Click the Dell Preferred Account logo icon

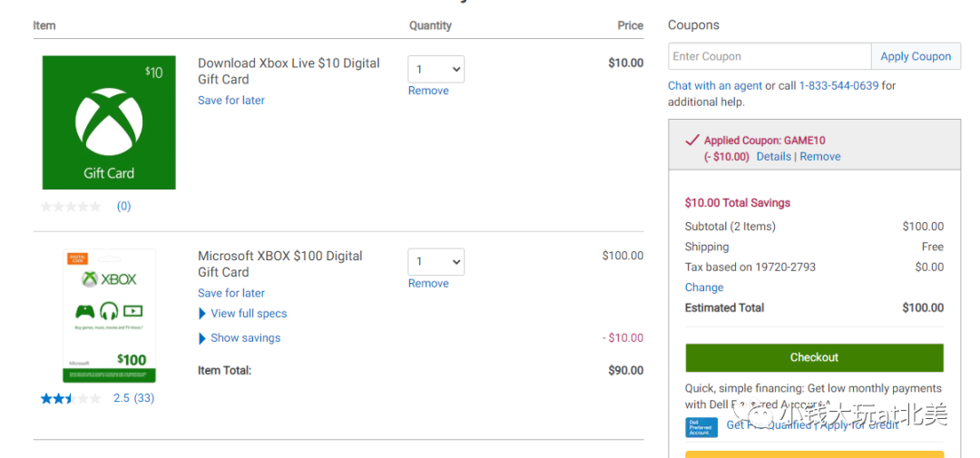coord(701,427)
